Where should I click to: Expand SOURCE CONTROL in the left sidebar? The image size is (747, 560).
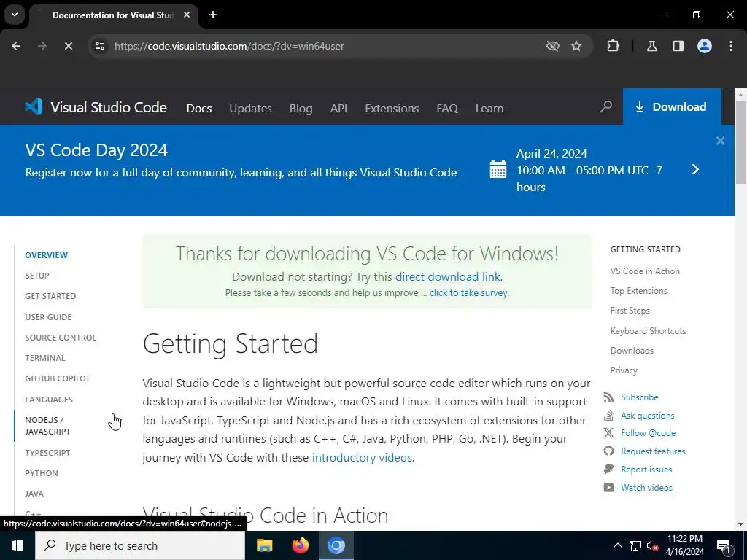coord(61,338)
